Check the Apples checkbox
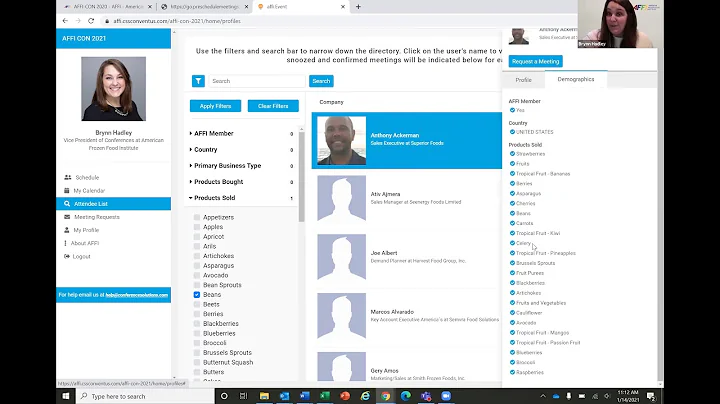This screenshot has height=404, width=720. pyautogui.click(x=197, y=227)
